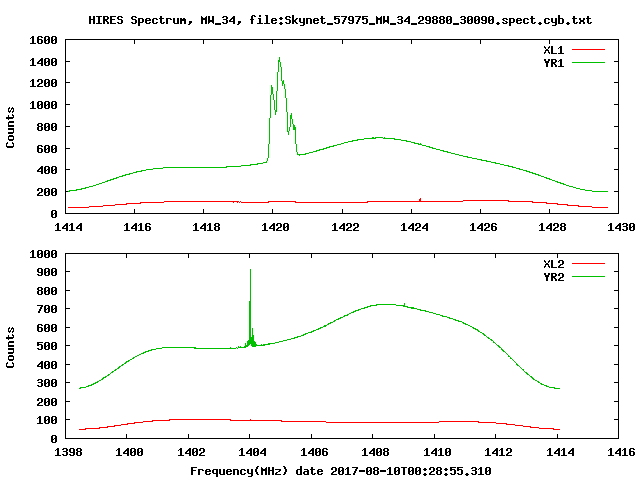Image resolution: width=640 pixels, height=480 pixels.
Task: Click the 1424 x-axis tick label
Action: [x=414, y=227]
